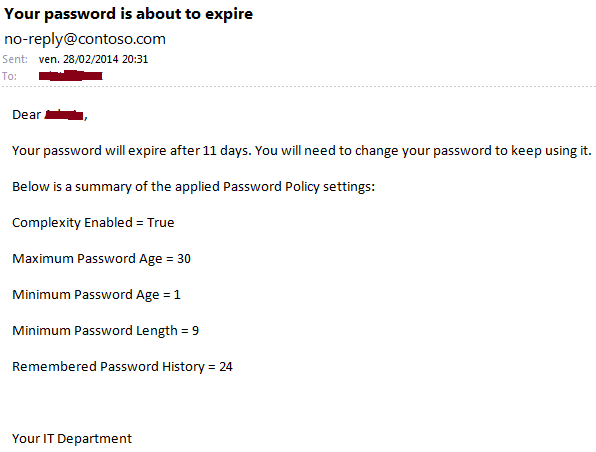The width and height of the screenshot is (596, 452).
Task: Click the dotted header separator line
Action: click(298, 87)
